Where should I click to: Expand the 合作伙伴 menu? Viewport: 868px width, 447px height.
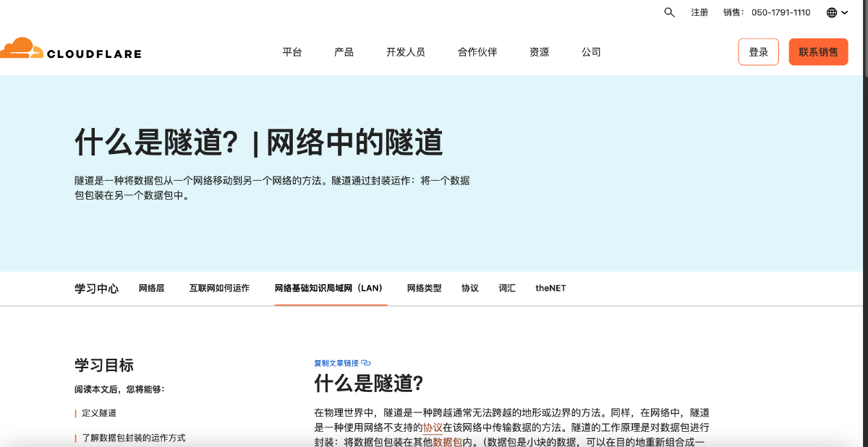[477, 52]
